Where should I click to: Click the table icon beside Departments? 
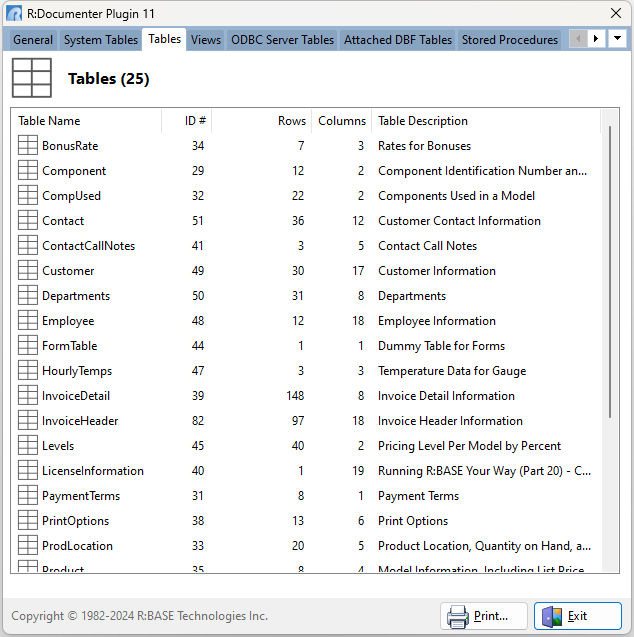(x=28, y=295)
